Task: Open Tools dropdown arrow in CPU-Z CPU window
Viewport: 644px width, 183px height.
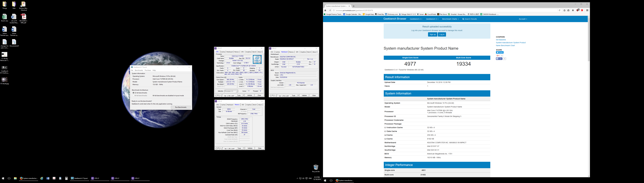Action: click(x=243, y=95)
